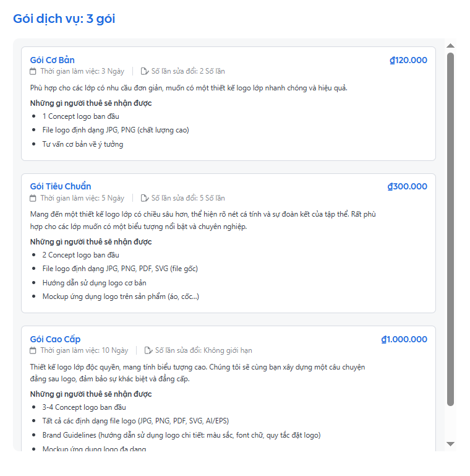The width and height of the screenshot is (470, 476).
Task: Click the scrollbar up arrow
Action: tap(450, 46)
